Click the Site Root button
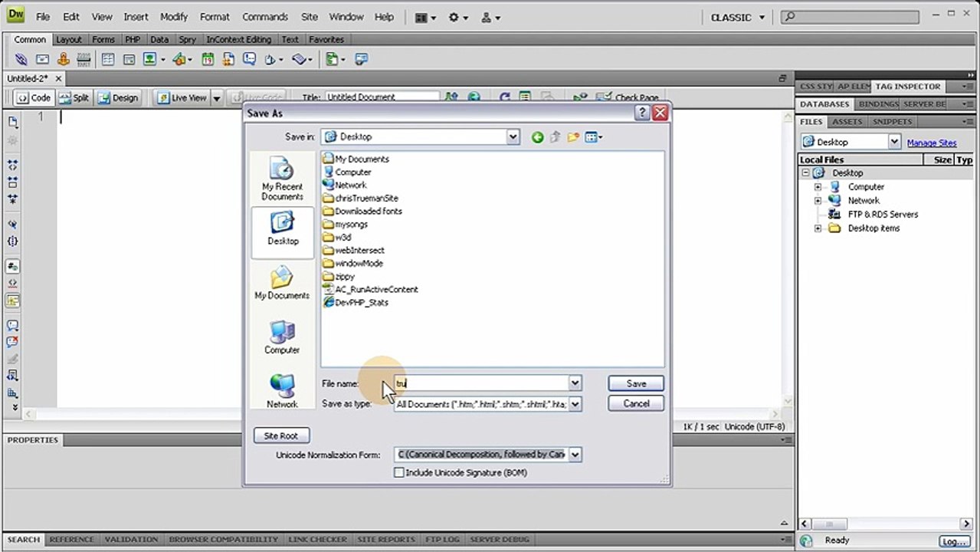980x552 pixels. click(281, 435)
